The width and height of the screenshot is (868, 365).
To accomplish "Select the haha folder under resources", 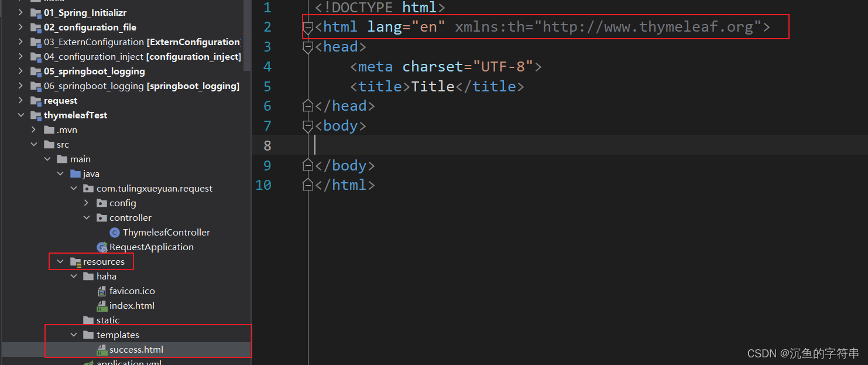I will (x=107, y=276).
